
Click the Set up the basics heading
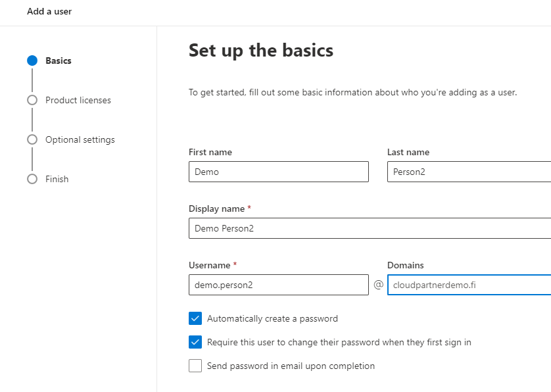click(x=261, y=50)
